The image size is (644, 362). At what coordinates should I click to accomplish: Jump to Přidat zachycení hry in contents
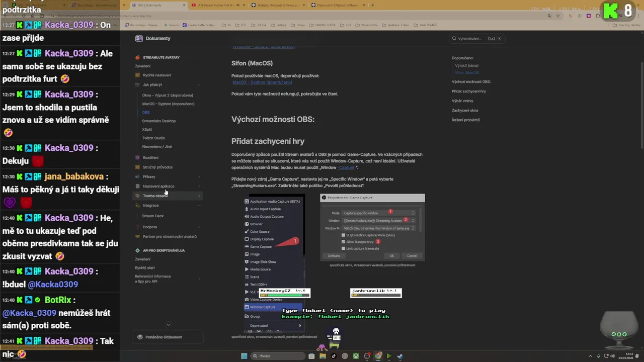pyautogui.click(x=469, y=91)
